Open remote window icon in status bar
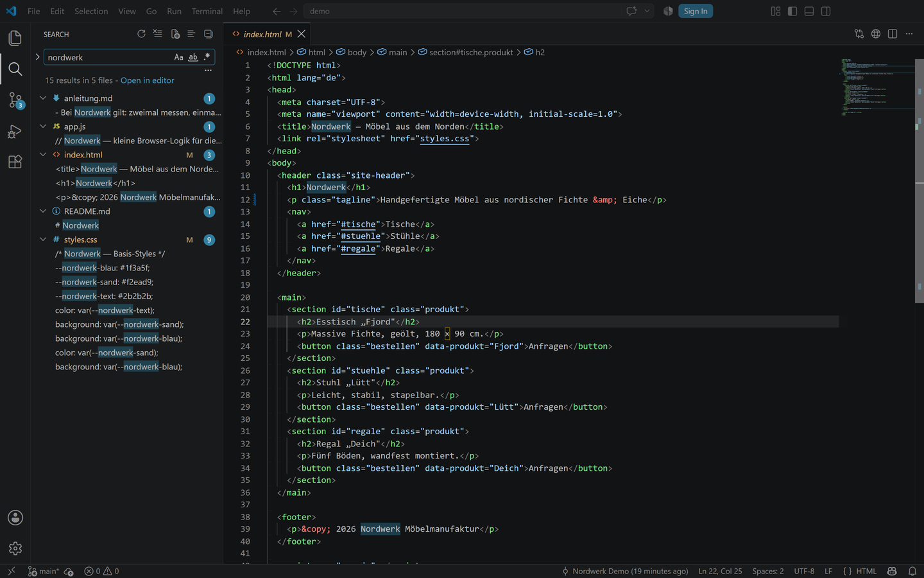 pos(11,571)
